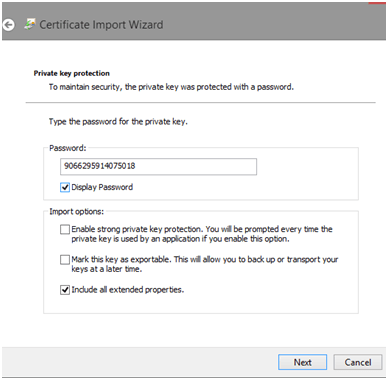The width and height of the screenshot is (388, 380).
Task: Click the Certificate Import Wizard certificate icon
Action: pos(30,24)
